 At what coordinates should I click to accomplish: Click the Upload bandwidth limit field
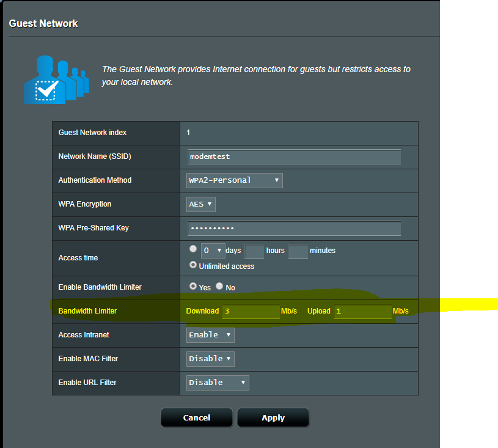(x=362, y=311)
